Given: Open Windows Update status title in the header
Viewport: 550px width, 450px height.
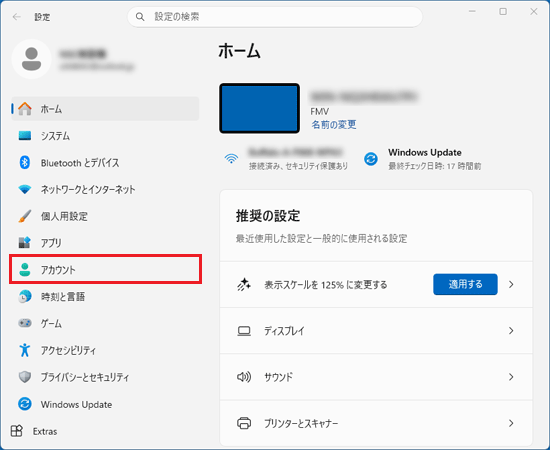Looking at the screenshot, I should (x=425, y=153).
